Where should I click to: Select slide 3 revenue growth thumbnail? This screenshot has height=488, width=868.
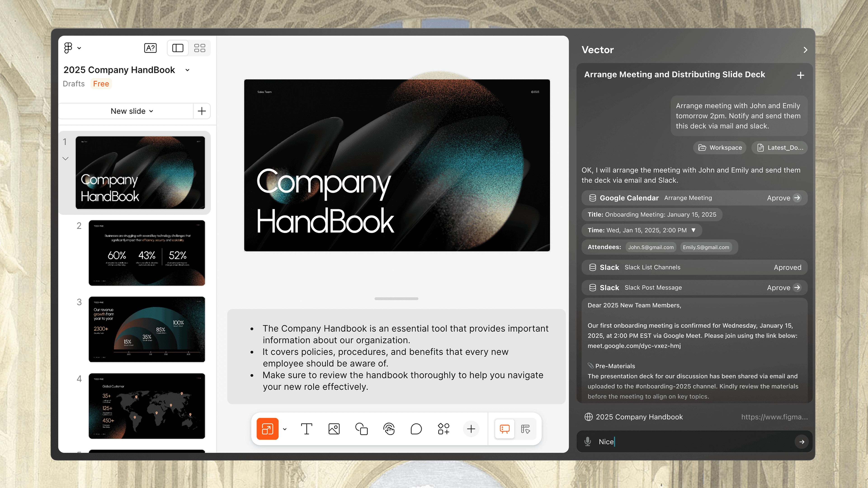coord(146,329)
